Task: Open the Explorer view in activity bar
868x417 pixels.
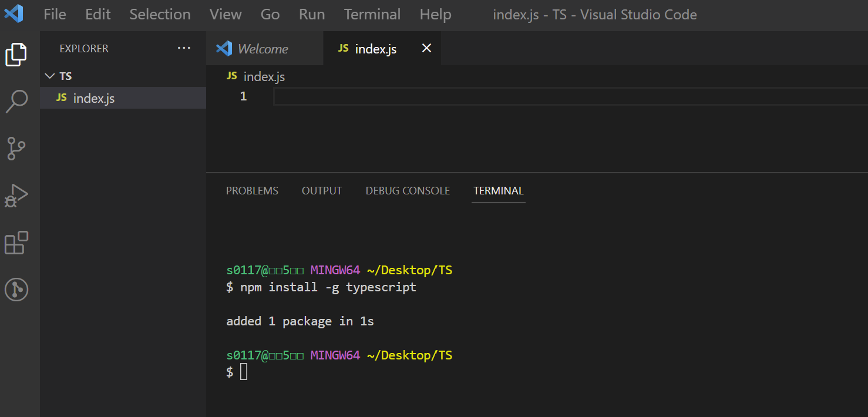Action: (16, 54)
